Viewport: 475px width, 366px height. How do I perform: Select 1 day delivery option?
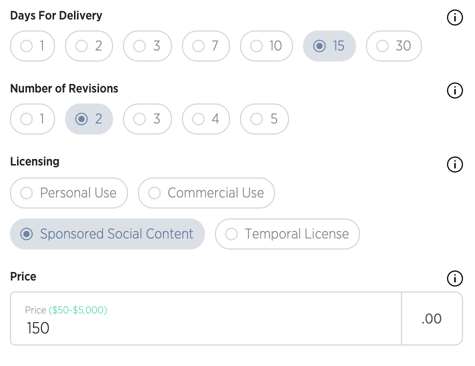tap(32, 46)
